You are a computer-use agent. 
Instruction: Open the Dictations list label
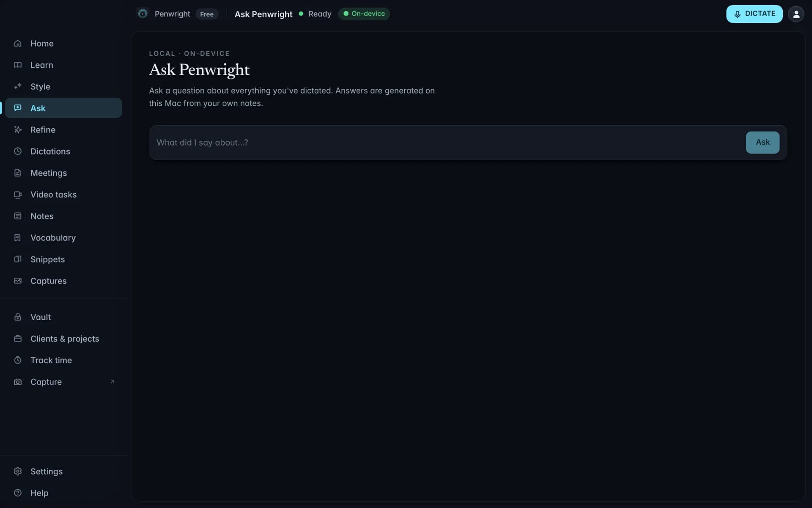click(x=50, y=151)
